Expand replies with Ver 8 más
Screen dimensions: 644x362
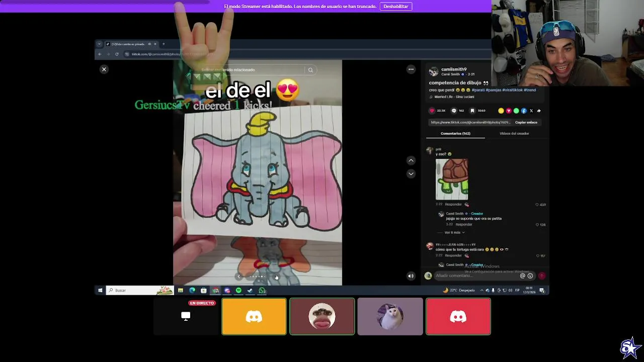[454, 232]
